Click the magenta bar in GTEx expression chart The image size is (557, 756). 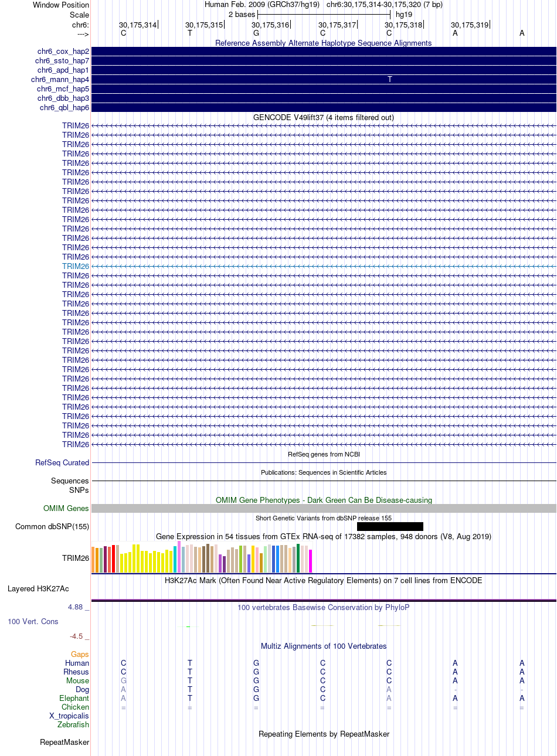pyautogui.click(x=311, y=561)
